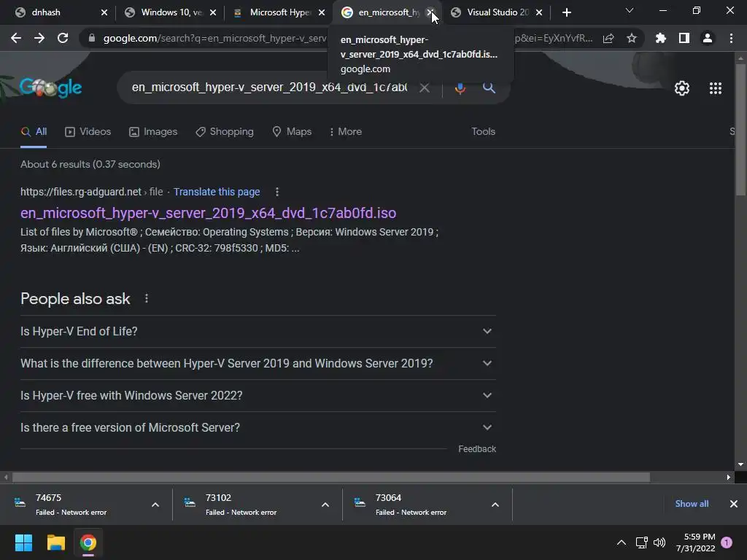Open tab search dropdown arrow

pyautogui.click(x=630, y=10)
